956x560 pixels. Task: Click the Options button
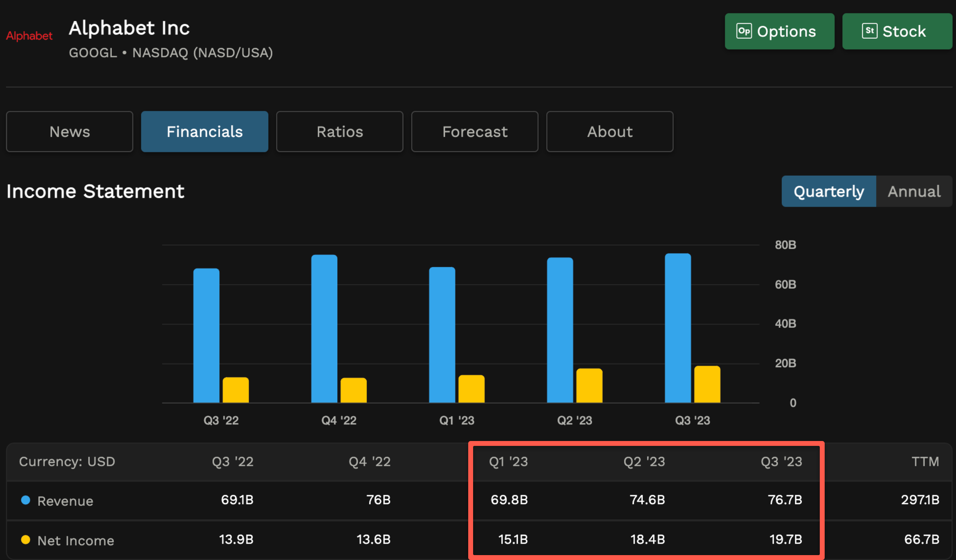coord(779,31)
